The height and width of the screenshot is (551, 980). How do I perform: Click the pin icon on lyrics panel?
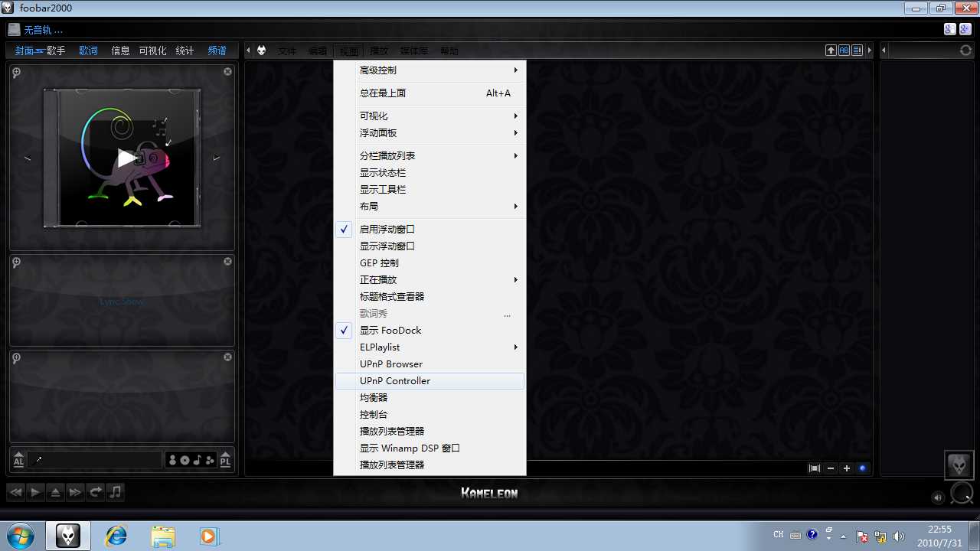pos(16,262)
